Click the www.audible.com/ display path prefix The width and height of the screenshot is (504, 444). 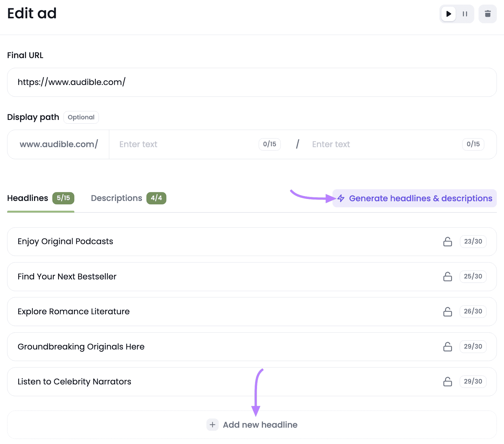(x=59, y=144)
